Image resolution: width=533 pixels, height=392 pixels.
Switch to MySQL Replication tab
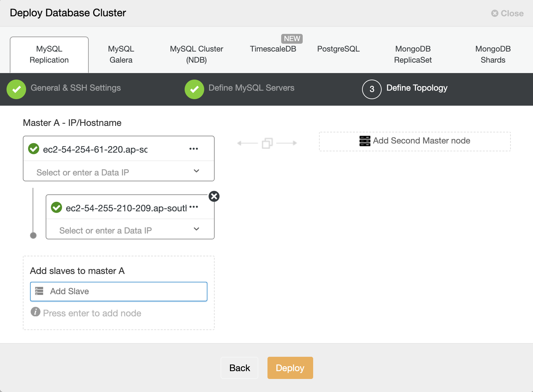pyautogui.click(x=49, y=54)
